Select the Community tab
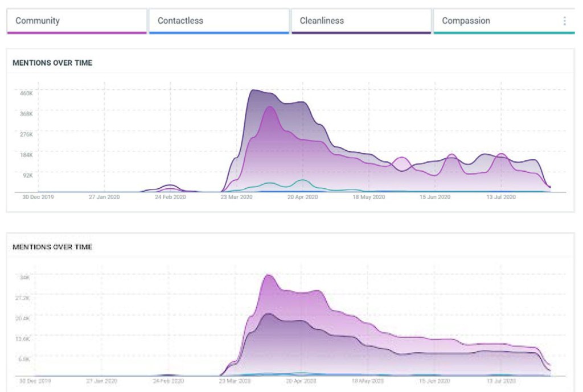 [x=38, y=21]
